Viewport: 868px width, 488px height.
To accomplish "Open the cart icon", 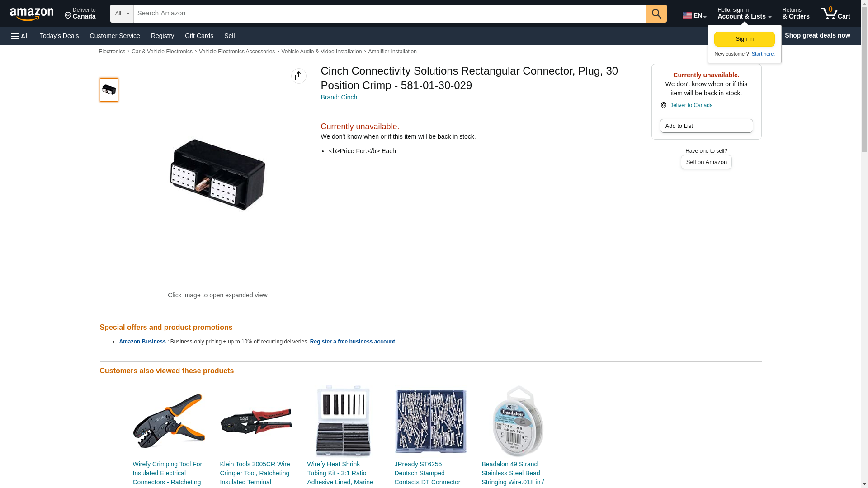I will (x=835, y=14).
